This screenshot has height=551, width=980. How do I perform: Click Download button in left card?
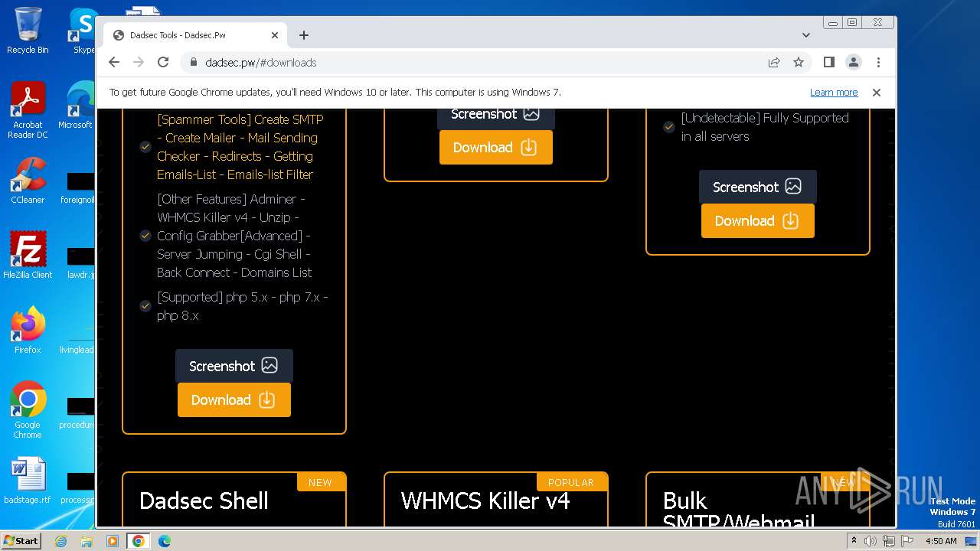(234, 399)
